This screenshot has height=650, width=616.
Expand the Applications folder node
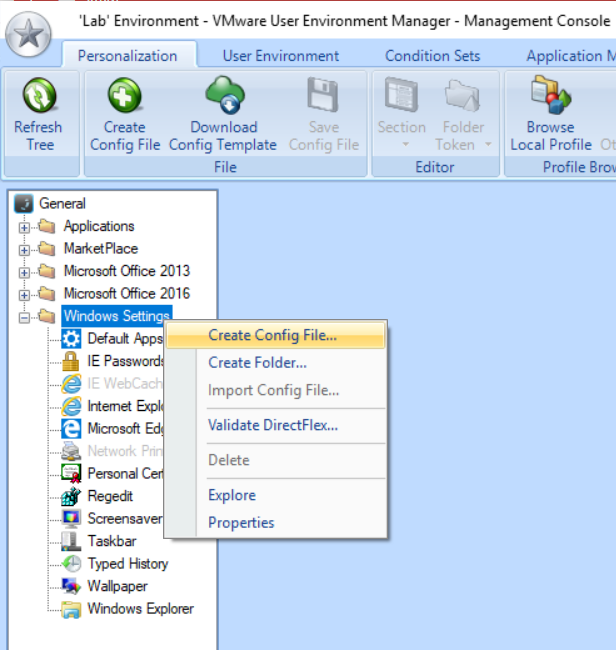tap(24, 228)
